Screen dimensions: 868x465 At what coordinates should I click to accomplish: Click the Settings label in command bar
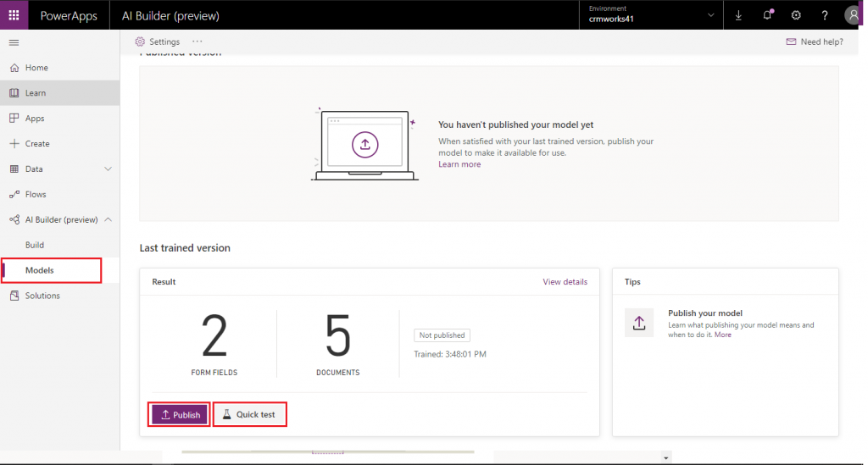tap(164, 42)
